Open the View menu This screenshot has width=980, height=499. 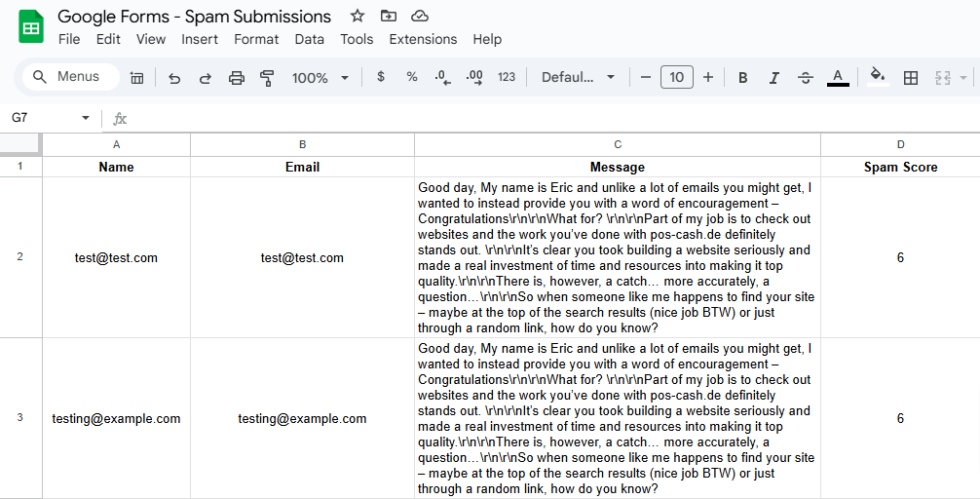[151, 39]
